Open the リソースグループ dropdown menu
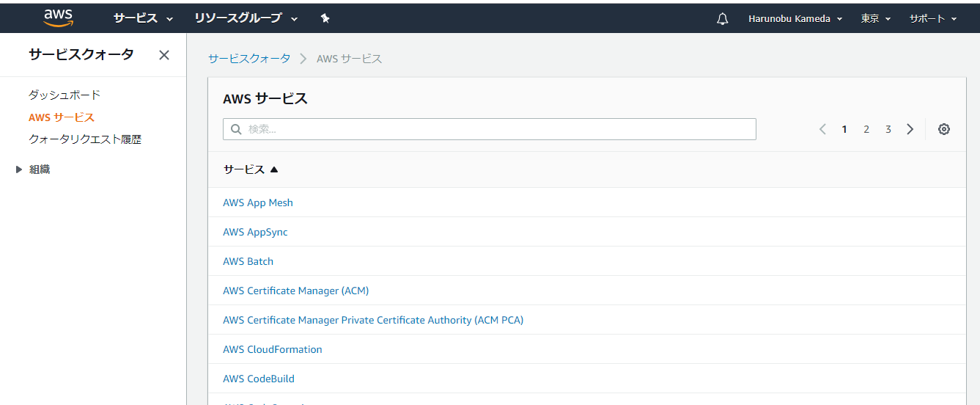The width and height of the screenshot is (980, 405). (x=246, y=18)
